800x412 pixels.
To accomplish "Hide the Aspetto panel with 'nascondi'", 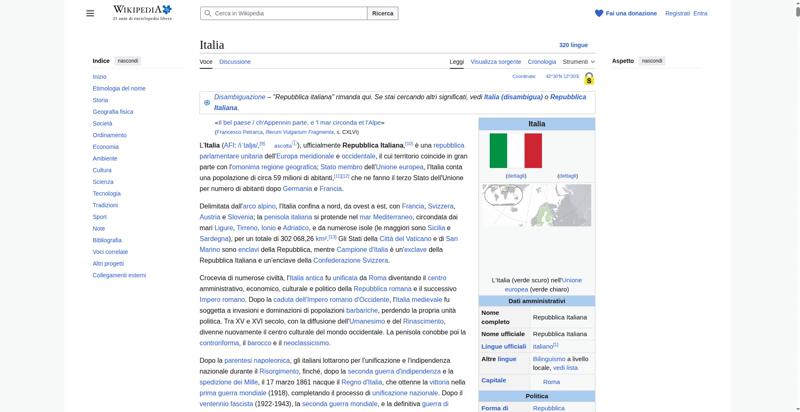I will (652, 61).
